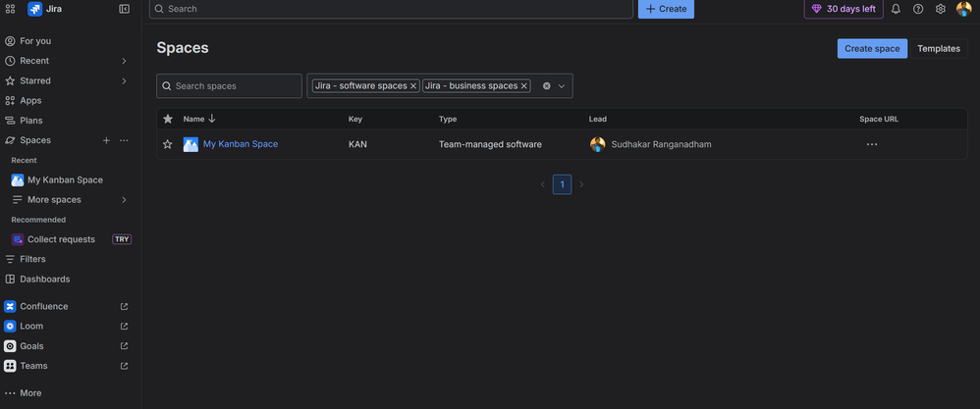
Task: Open the notifications bell
Action: (x=896, y=9)
